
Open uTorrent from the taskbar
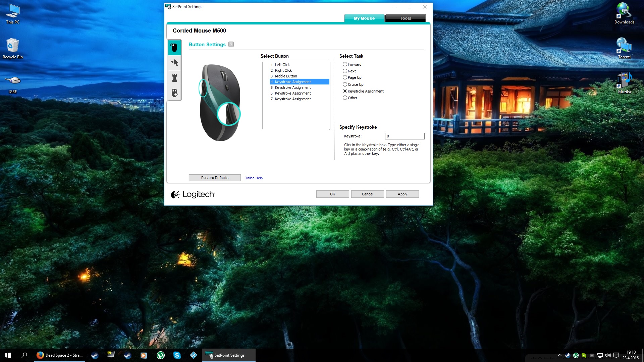(x=161, y=355)
